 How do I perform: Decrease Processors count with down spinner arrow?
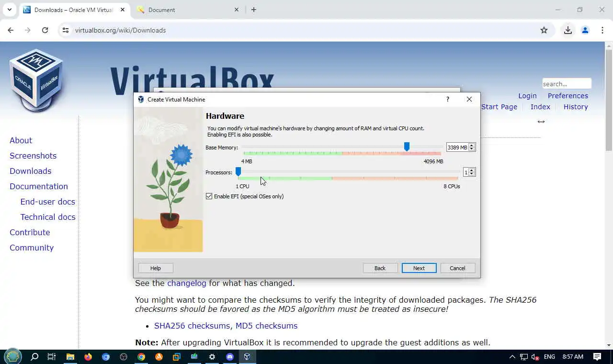472,174
